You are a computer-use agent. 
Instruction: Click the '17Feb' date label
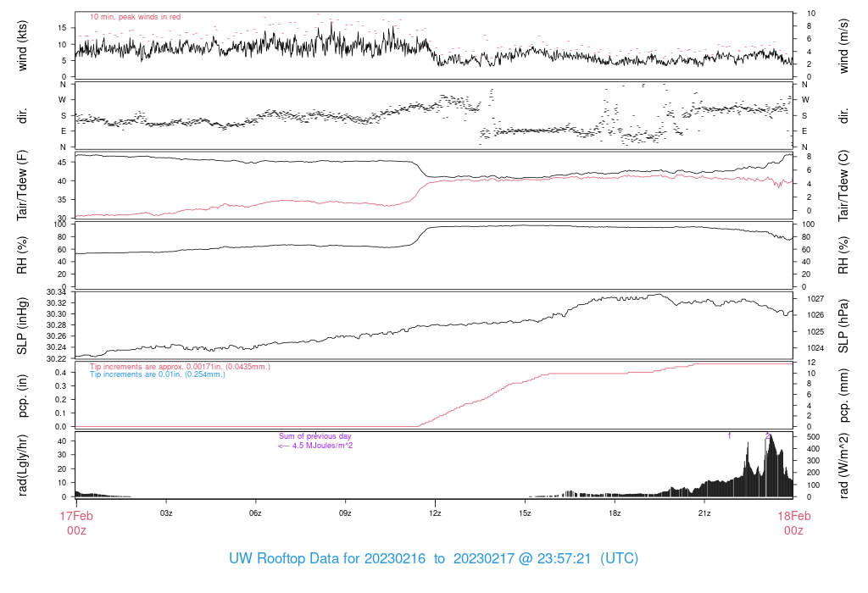(x=76, y=516)
